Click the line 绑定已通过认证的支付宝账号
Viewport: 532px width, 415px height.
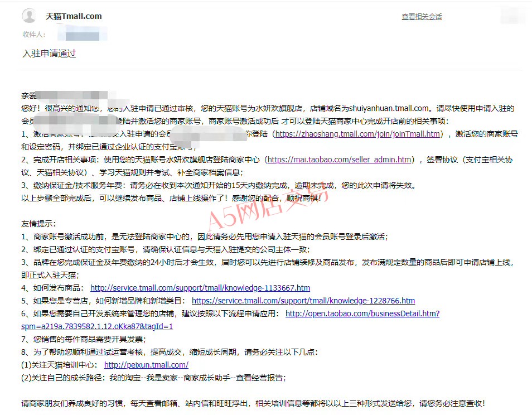pos(165,250)
